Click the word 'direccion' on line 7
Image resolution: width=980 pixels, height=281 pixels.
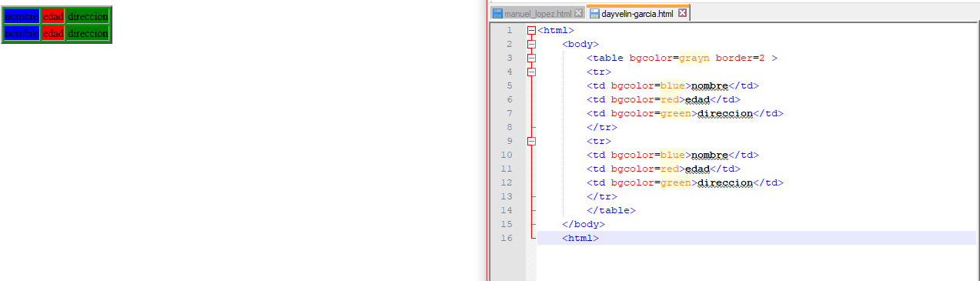[724, 113]
